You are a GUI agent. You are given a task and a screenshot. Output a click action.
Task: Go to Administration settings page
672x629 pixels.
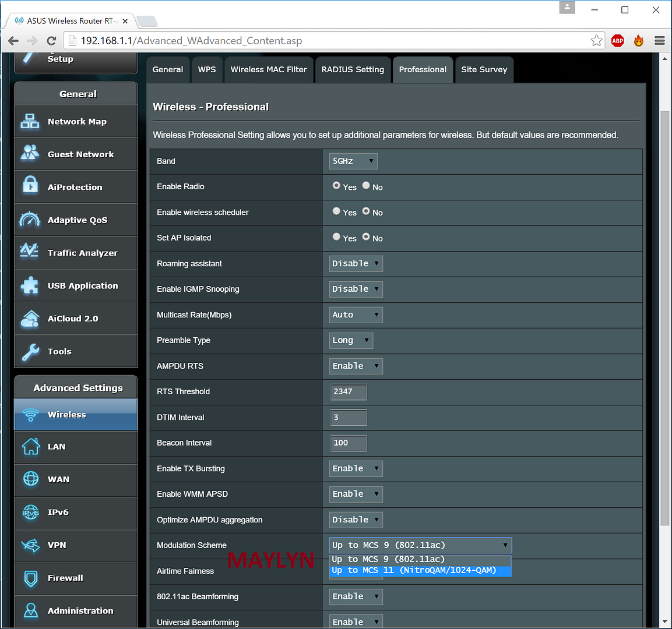[x=80, y=610]
